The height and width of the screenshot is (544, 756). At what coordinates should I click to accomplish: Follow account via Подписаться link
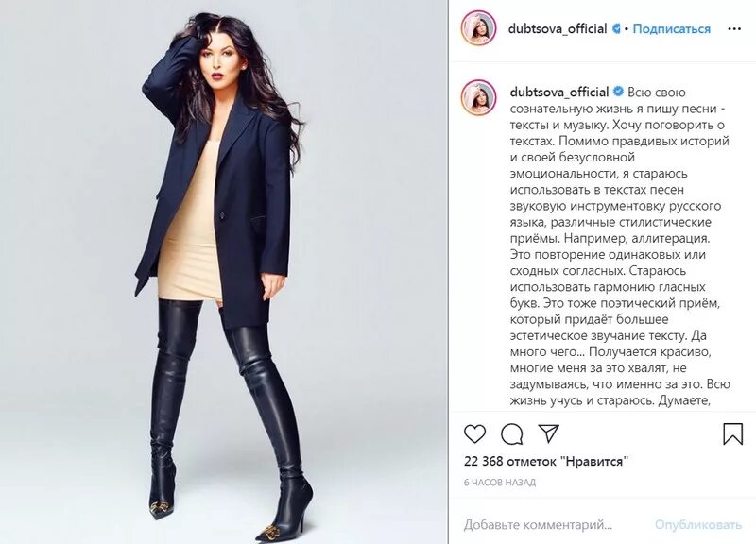(x=671, y=29)
